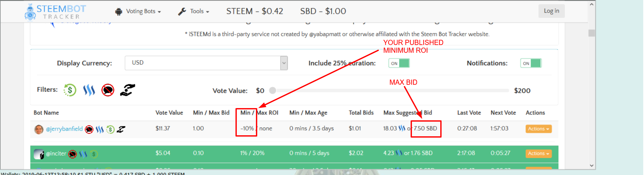Filter by no-comments icon in Filters
The image size is (644, 175).
click(x=108, y=90)
